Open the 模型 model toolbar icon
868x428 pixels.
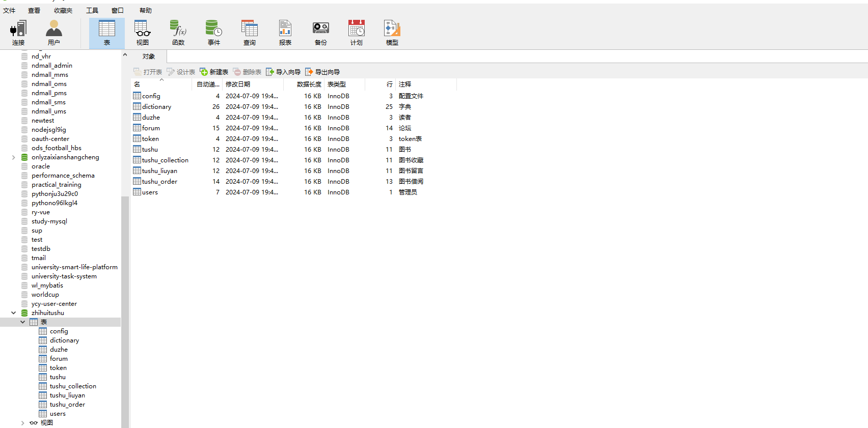coord(392,33)
